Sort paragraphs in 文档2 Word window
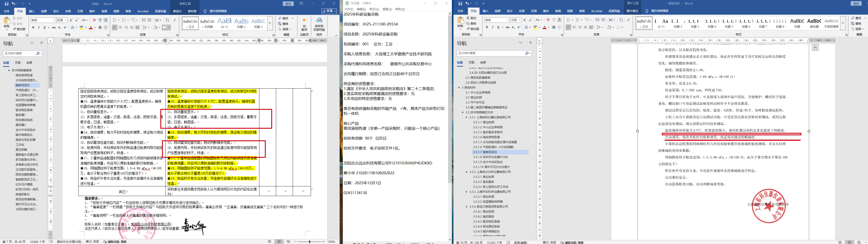Image resolution: width=868 pixels, height=244 pixels. click(168, 20)
